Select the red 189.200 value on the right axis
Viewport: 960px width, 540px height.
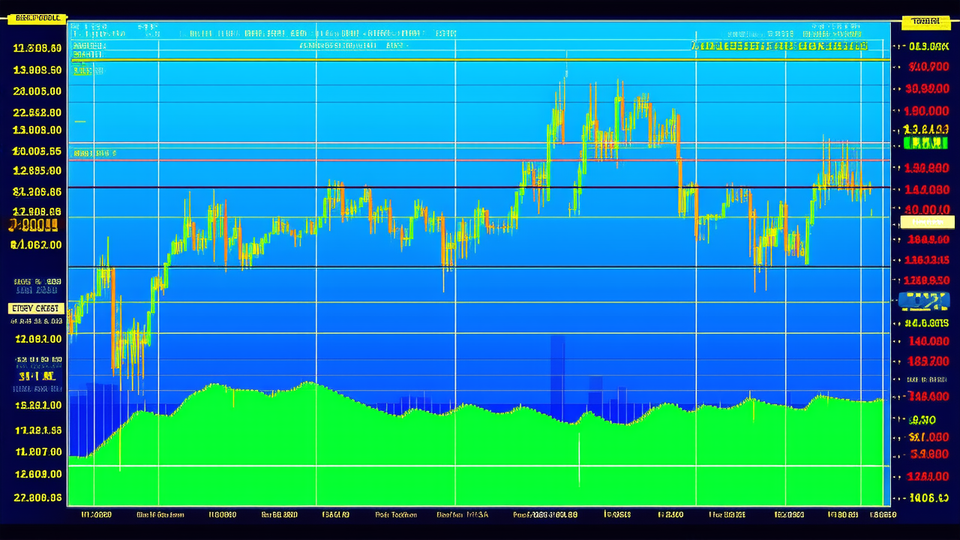(928, 361)
